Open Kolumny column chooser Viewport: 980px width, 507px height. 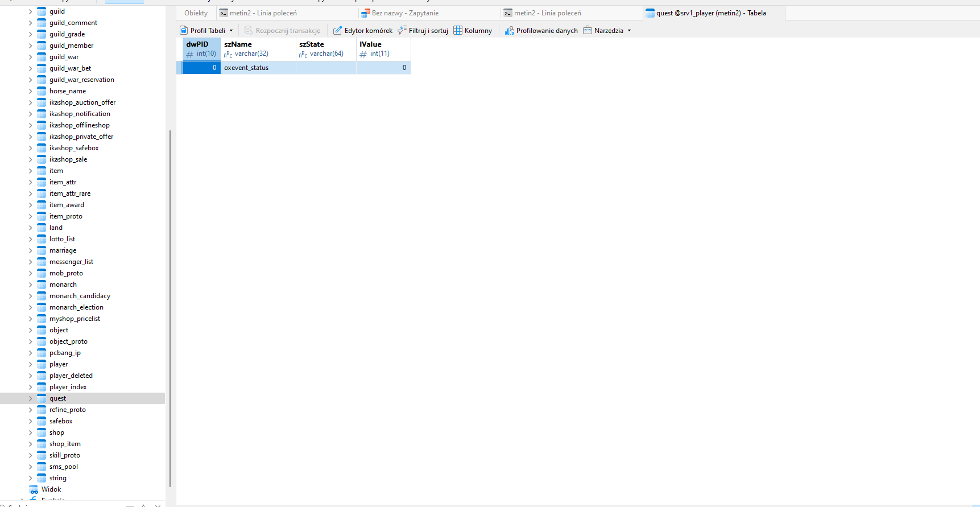point(473,31)
